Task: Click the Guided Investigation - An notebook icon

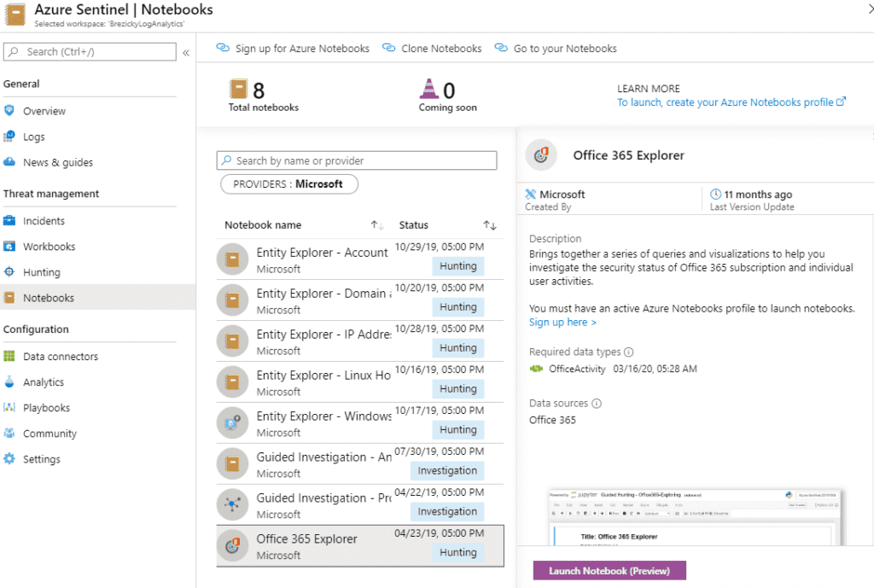Action: (x=232, y=463)
